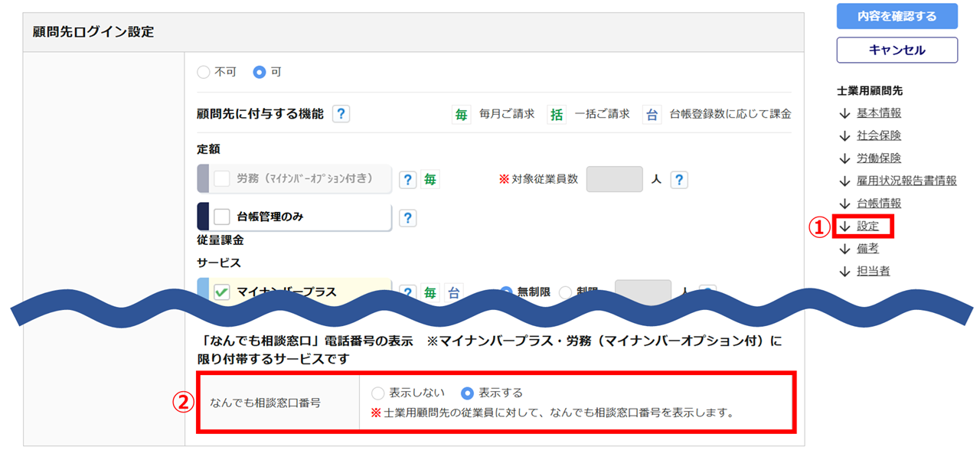Click 毎 legend icon for 毎月ご請求
The height and width of the screenshot is (450, 980).
[461, 114]
